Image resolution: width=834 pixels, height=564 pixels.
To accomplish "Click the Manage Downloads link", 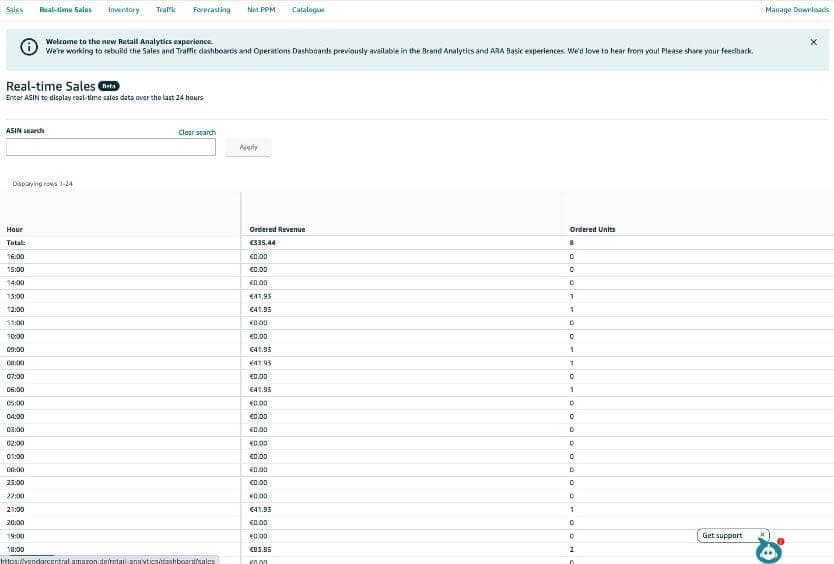I will (x=797, y=9).
